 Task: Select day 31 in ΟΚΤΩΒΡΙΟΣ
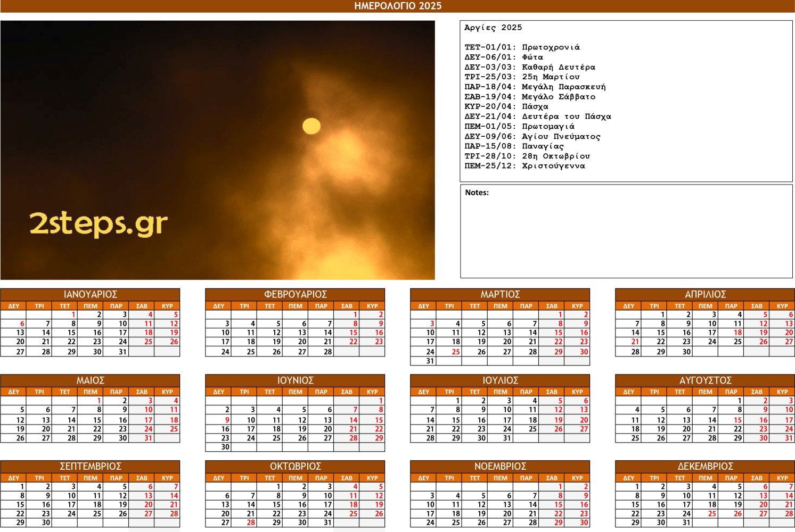pyautogui.click(x=321, y=523)
